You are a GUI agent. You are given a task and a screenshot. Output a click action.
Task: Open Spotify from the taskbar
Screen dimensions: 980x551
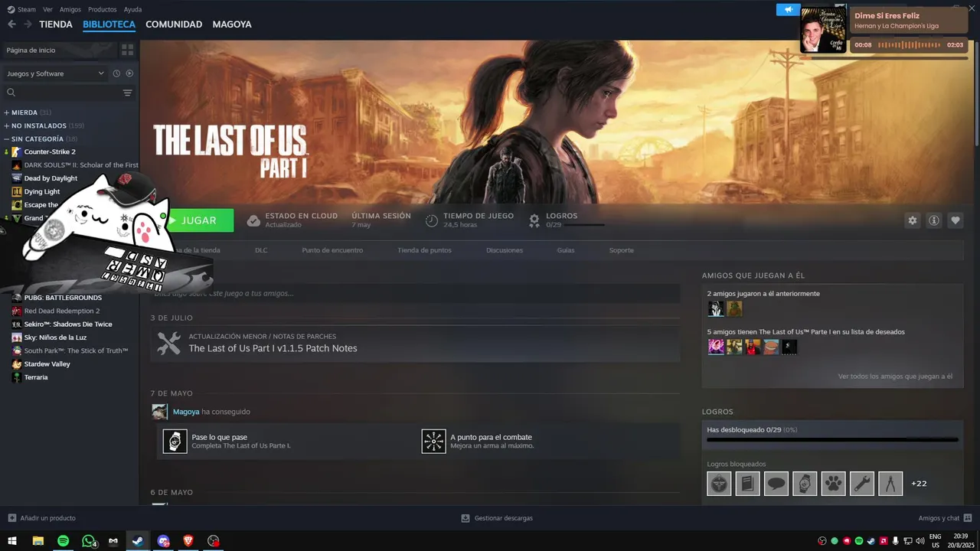tap(63, 540)
